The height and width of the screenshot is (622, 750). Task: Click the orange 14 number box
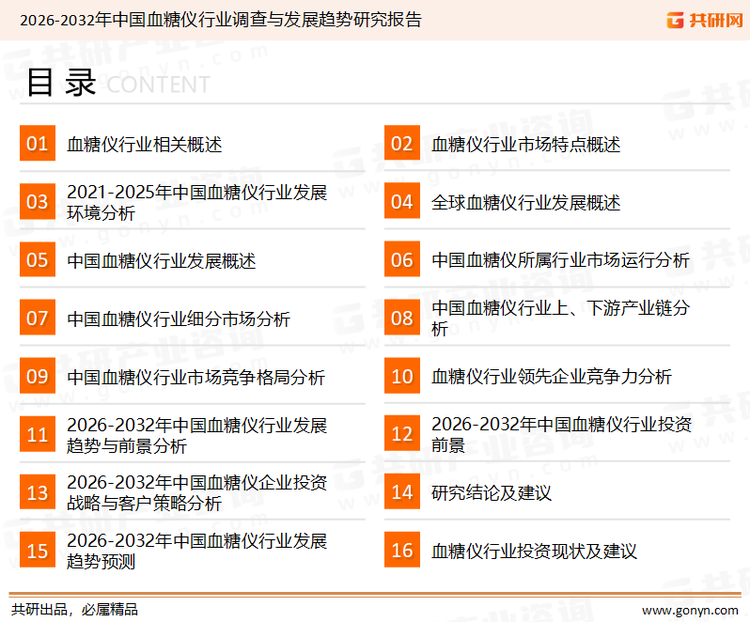402,492
